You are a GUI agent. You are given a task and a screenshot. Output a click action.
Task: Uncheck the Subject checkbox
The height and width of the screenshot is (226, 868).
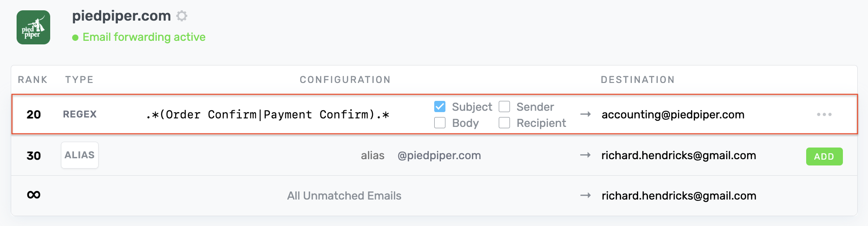click(440, 107)
